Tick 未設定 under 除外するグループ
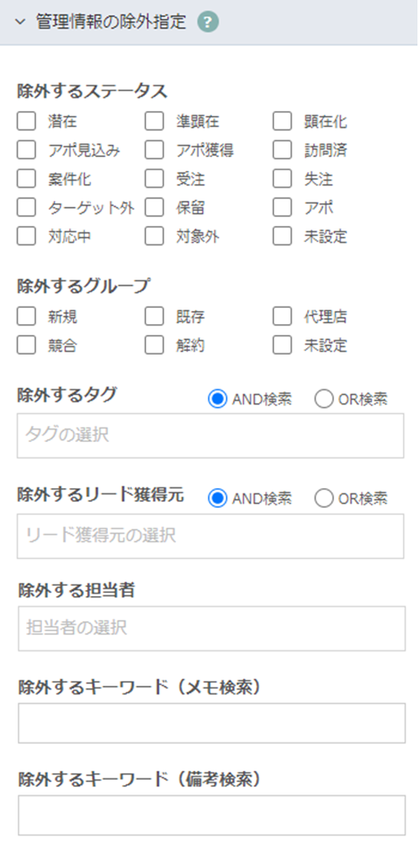 (283, 346)
